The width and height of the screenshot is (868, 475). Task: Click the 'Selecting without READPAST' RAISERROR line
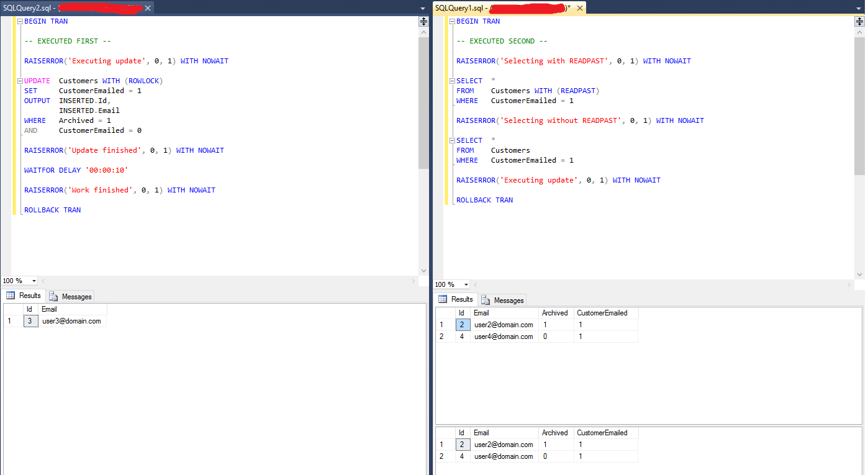(x=580, y=120)
